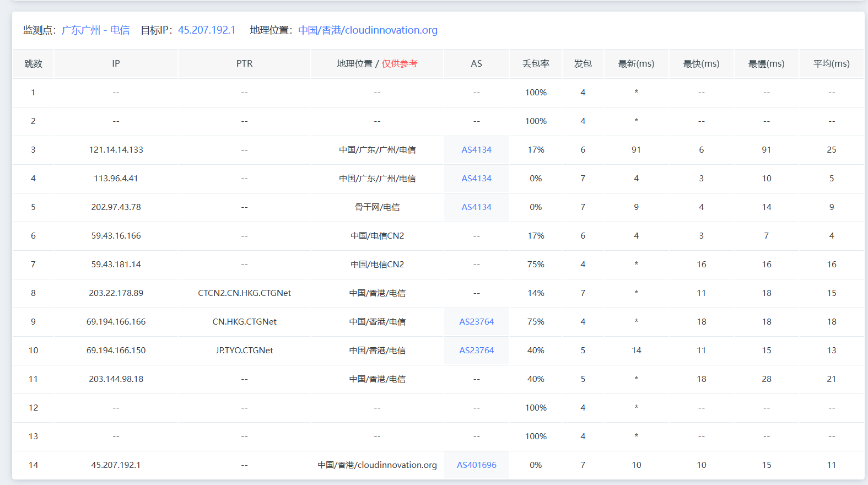Viewport: 868px width, 485px height.
Task: Click the 最慢(ms) column header
Action: coord(766,64)
